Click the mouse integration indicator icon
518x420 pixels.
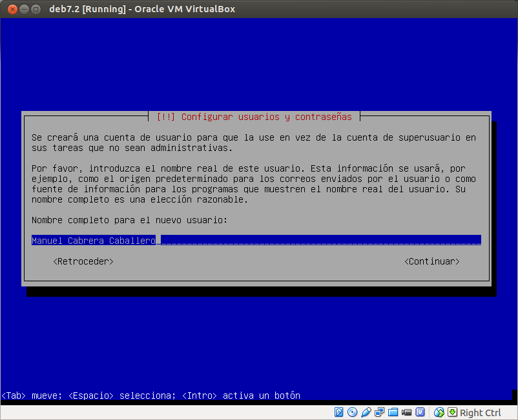(438, 412)
